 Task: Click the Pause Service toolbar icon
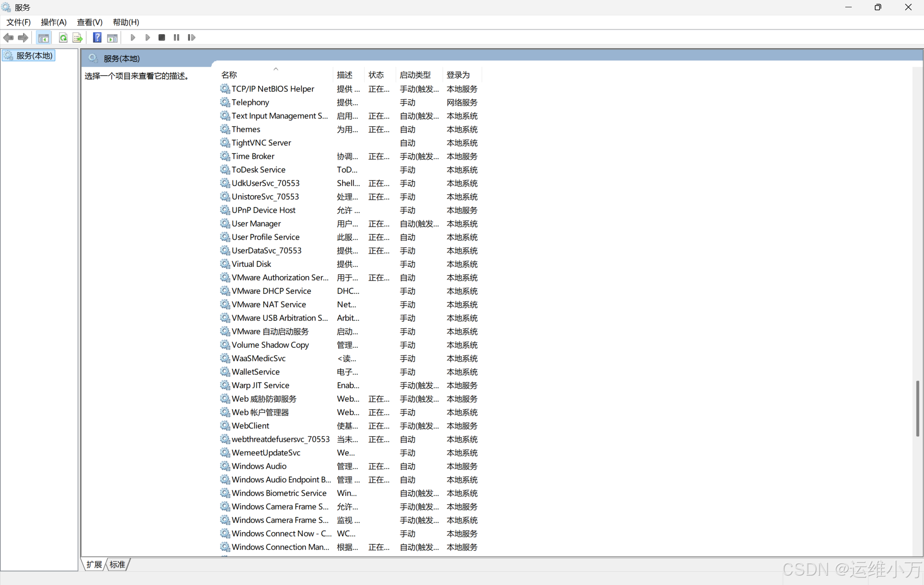pyautogui.click(x=176, y=38)
